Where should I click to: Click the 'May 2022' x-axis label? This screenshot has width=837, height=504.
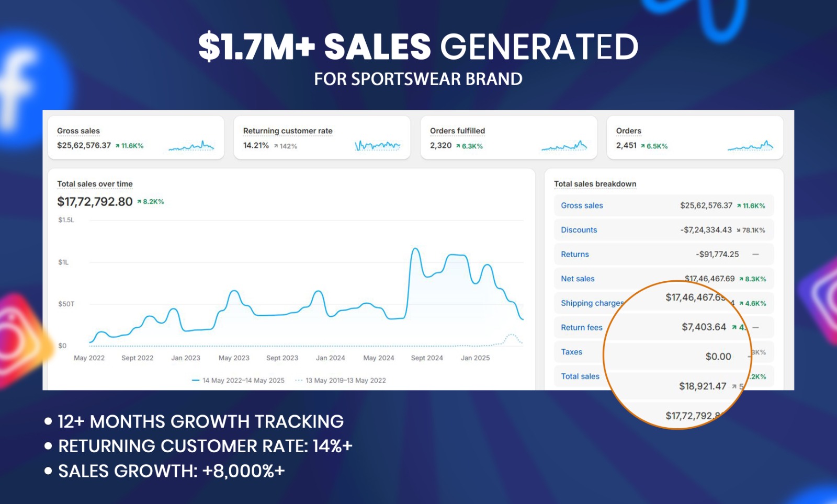click(x=89, y=358)
